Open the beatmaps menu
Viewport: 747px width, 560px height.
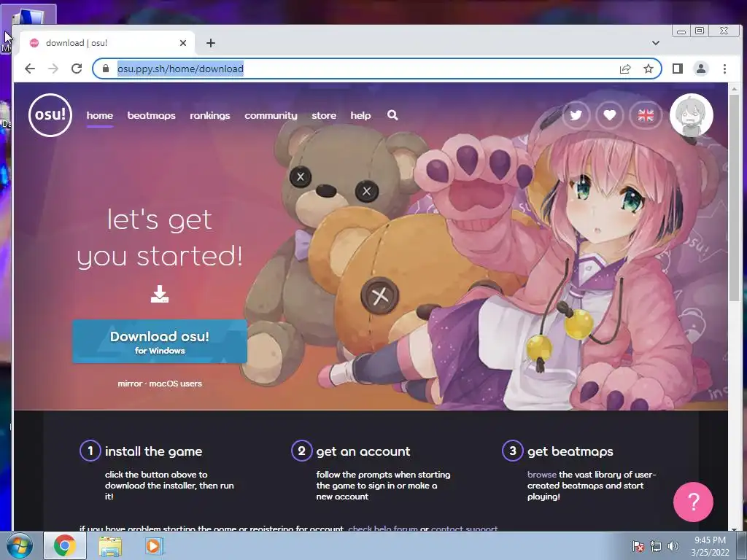pyautogui.click(x=152, y=115)
